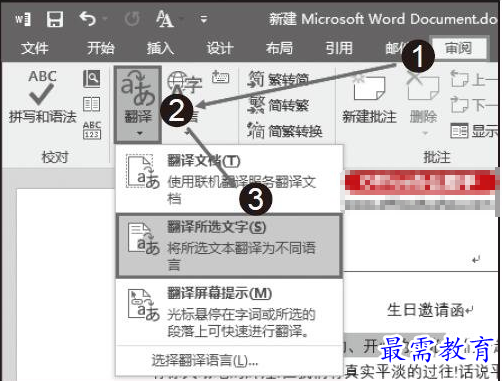Click the redo/repeat icon
The height and width of the screenshot is (381, 502).
(x=132, y=19)
